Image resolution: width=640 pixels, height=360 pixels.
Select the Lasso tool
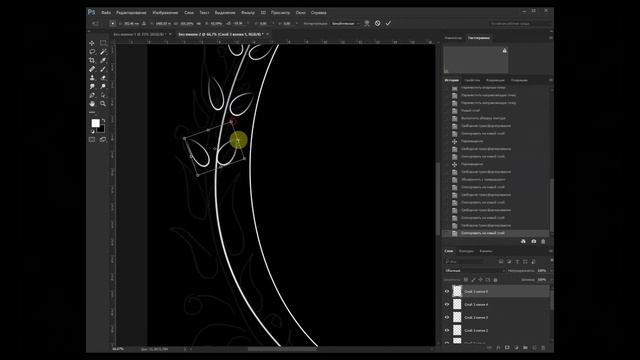coord(92,51)
